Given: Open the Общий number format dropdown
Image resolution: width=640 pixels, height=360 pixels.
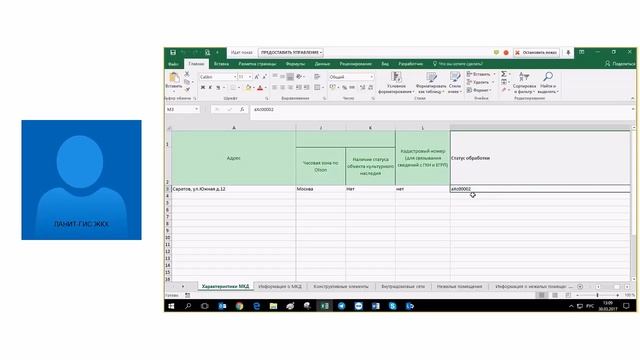Looking at the screenshot, I should coord(371,77).
